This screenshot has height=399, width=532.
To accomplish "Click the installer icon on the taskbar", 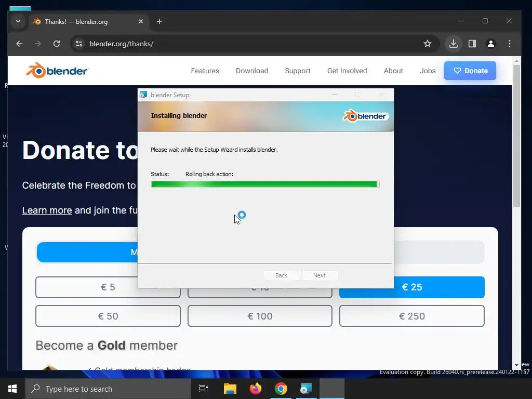I will (x=306, y=389).
